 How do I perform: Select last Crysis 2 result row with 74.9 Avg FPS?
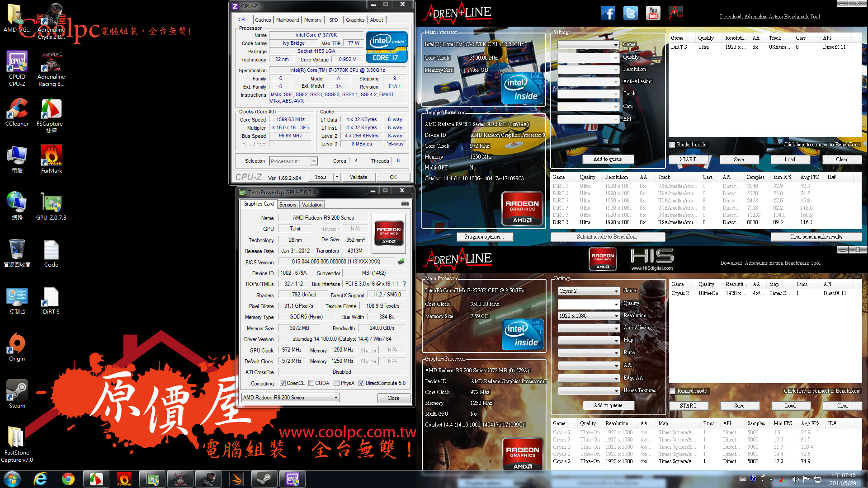pos(705,461)
